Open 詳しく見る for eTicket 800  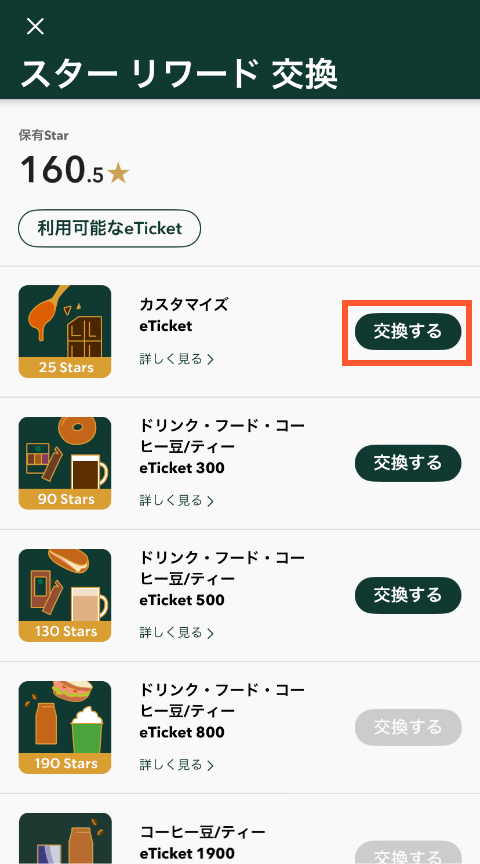(176, 765)
